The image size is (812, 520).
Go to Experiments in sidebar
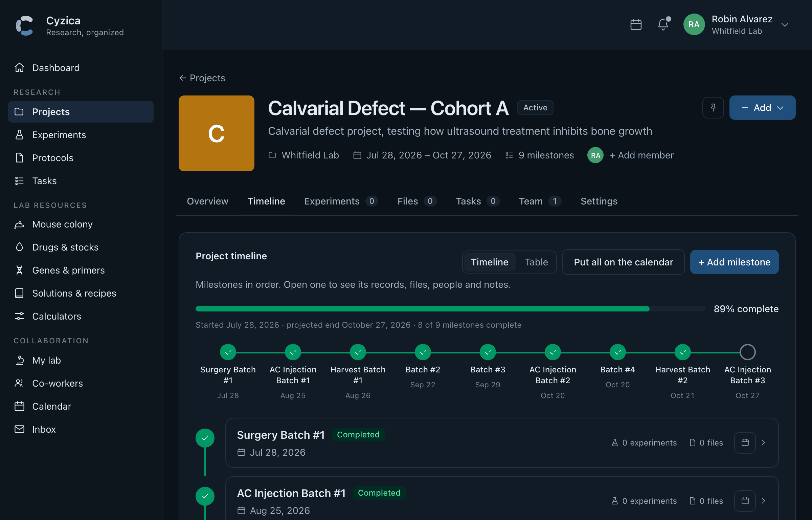(81, 135)
